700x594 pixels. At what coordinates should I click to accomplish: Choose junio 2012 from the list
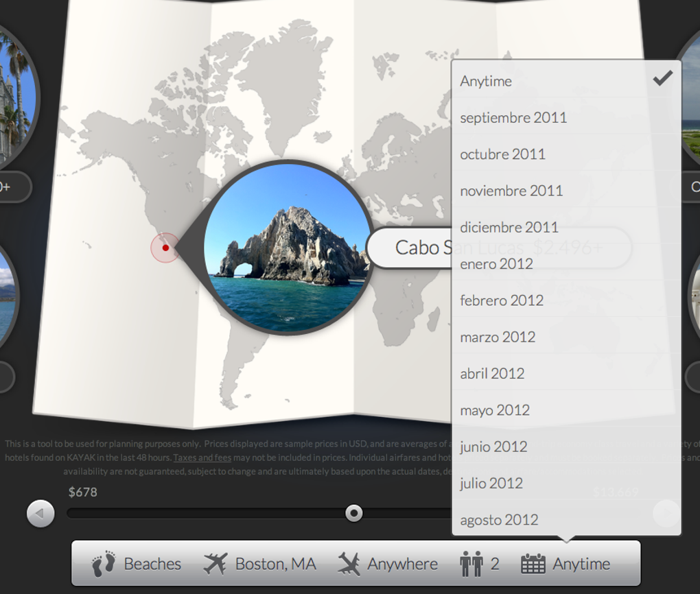[x=566, y=447]
